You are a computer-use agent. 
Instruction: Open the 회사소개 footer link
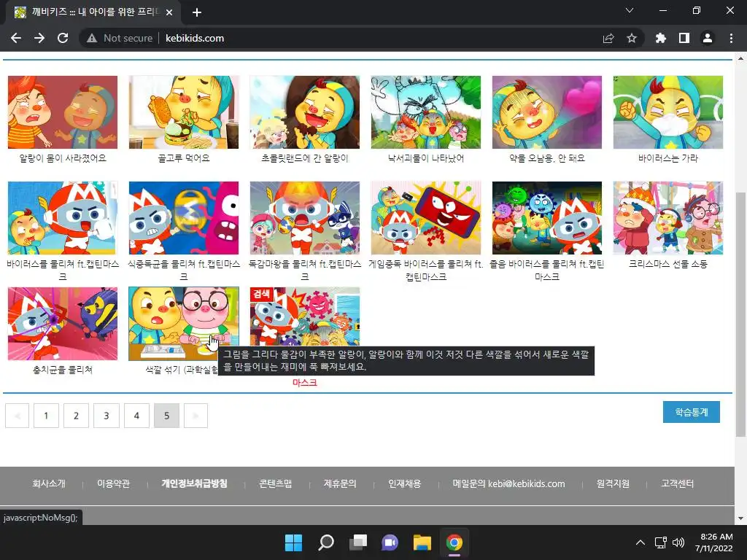tap(49, 484)
